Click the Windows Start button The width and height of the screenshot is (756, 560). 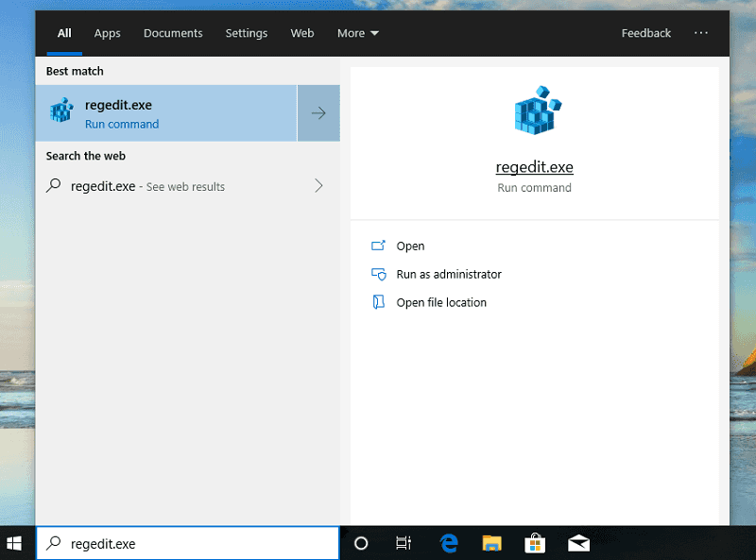15,543
